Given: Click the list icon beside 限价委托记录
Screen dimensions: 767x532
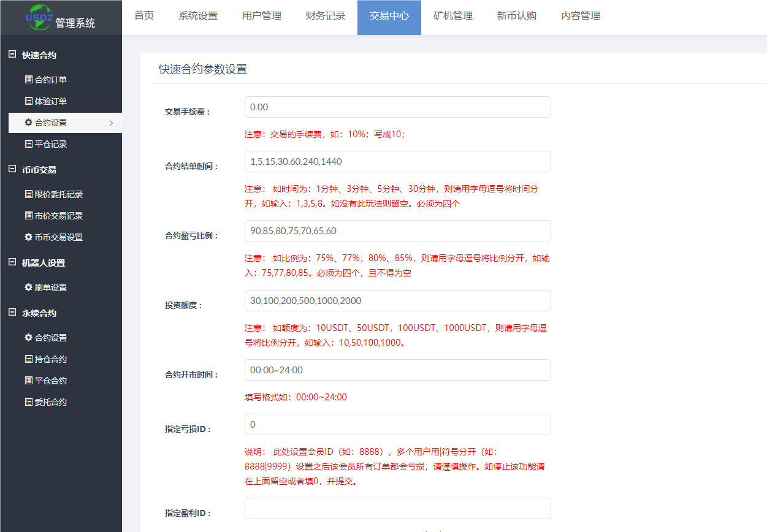Looking at the screenshot, I should pos(28,194).
